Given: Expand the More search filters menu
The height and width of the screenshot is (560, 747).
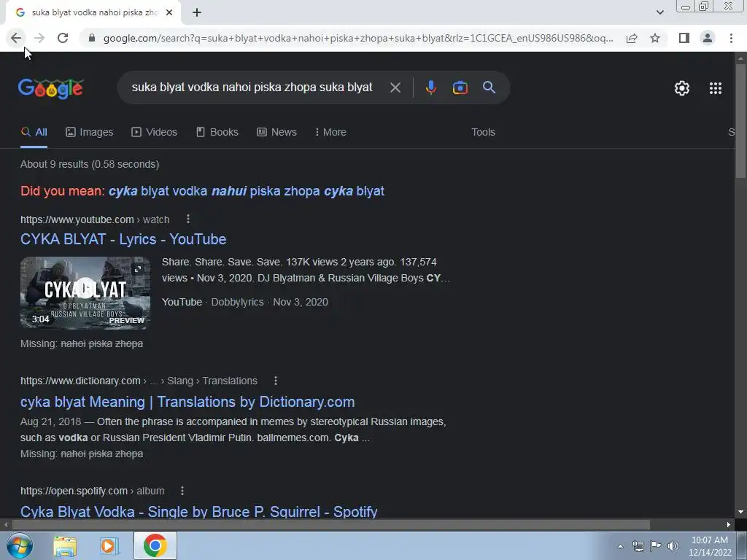Looking at the screenshot, I should 330,133.
